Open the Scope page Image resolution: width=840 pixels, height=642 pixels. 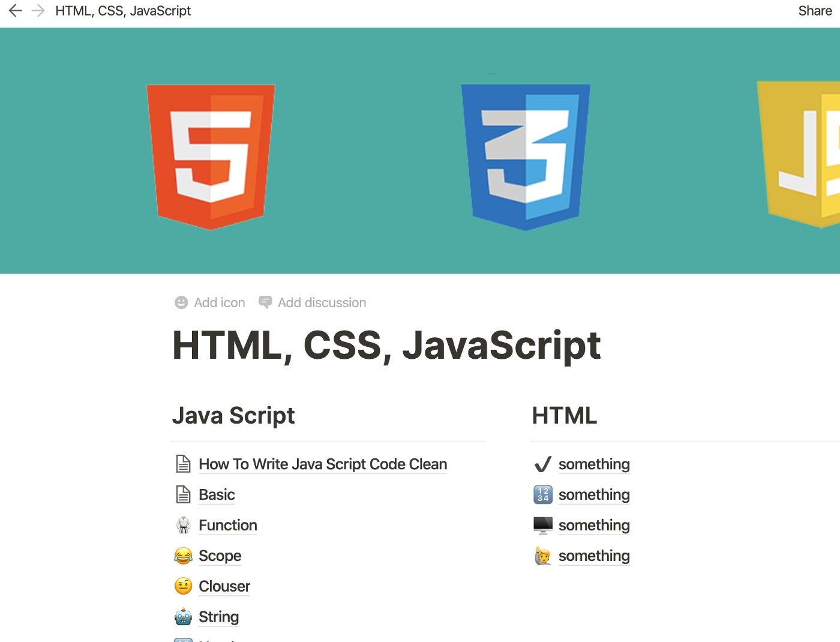[x=220, y=556]
